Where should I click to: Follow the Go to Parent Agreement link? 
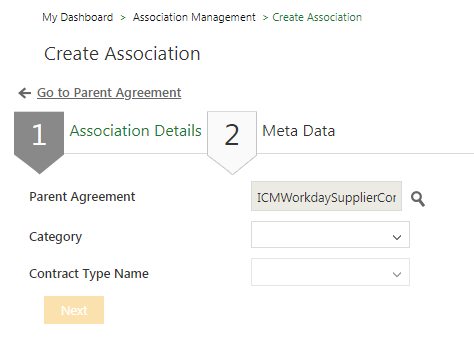109,93
